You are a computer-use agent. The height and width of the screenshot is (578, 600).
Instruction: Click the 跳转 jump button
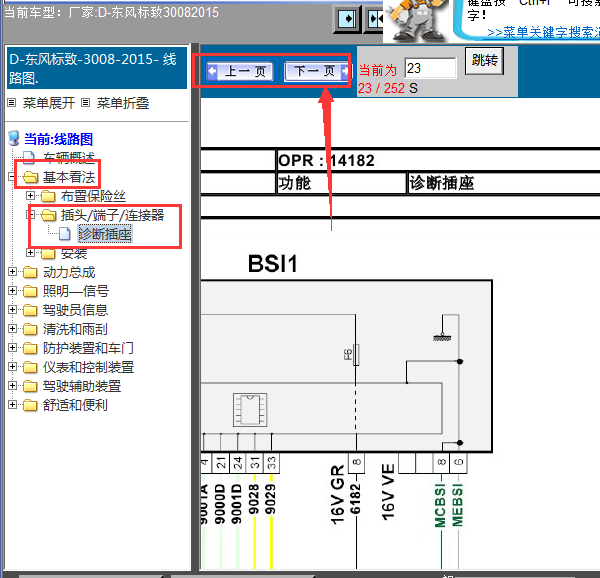coord(484,60)
